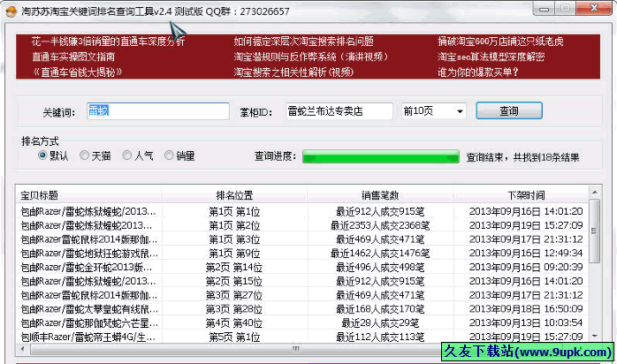Click cell 2013年09月13日 10:03:54
The height and width of the screenshot is (364, 617).
click(526, 323)
